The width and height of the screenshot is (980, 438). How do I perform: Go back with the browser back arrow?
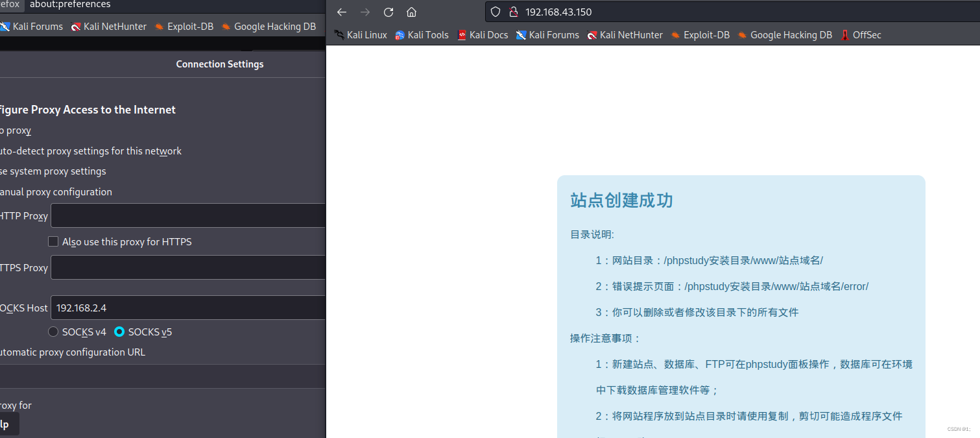(x=342, y=12)
